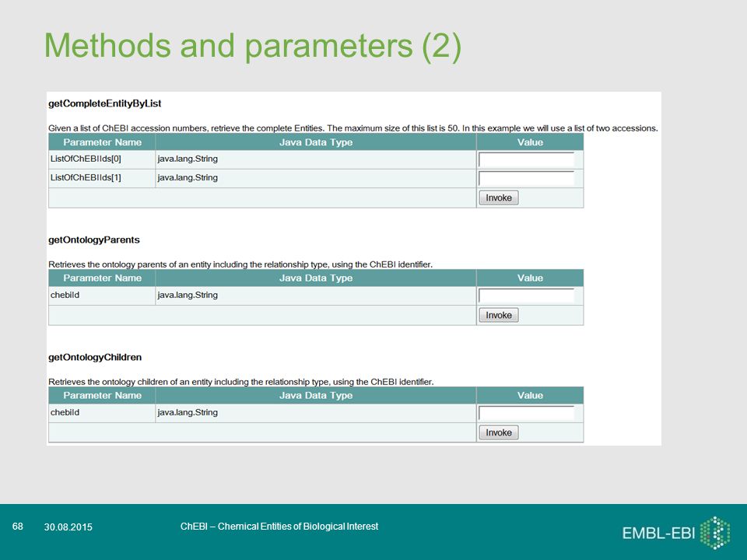The width and height of the screenshot is (747, 560).
Task: Click the slide number 68
Action: 18,527
